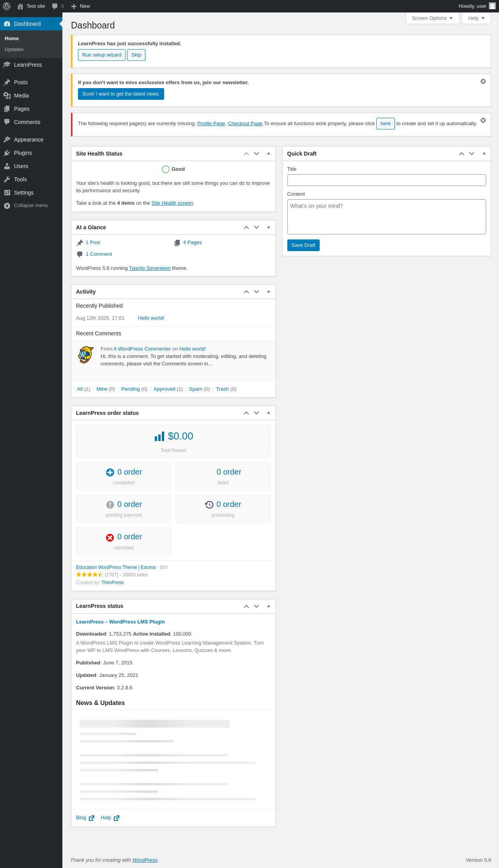Run the LearnPress setup wizard
This screenshot has width=499, height=868.
tap(102, 55)
